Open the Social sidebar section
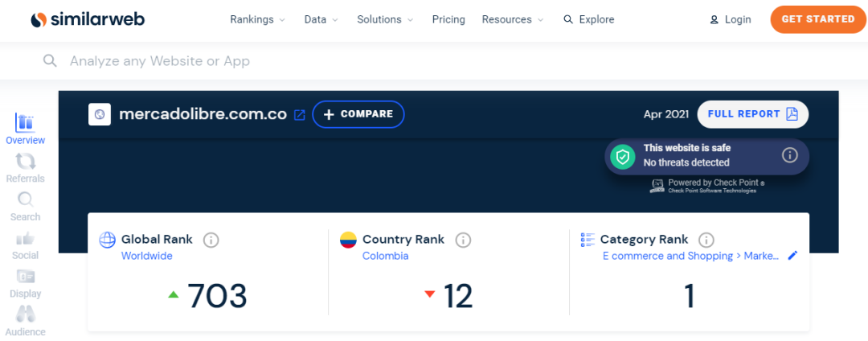 (x=26, y=244)
